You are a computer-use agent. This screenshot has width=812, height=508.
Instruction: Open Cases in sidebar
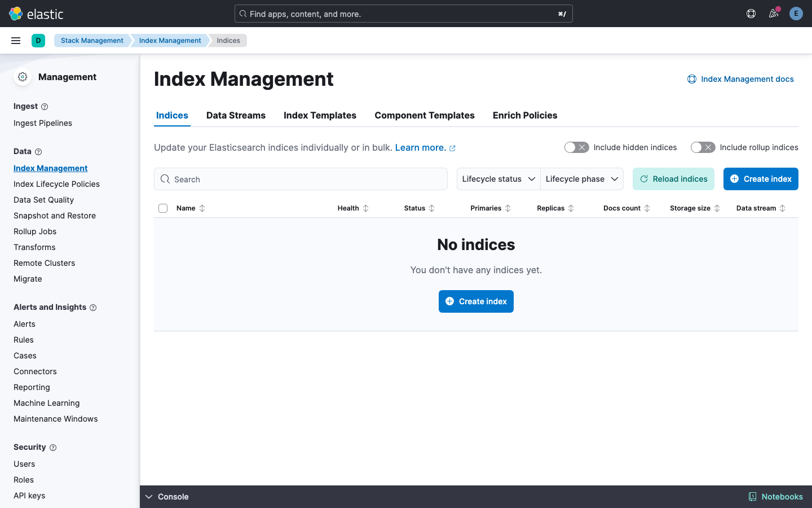tap(25, 356)
